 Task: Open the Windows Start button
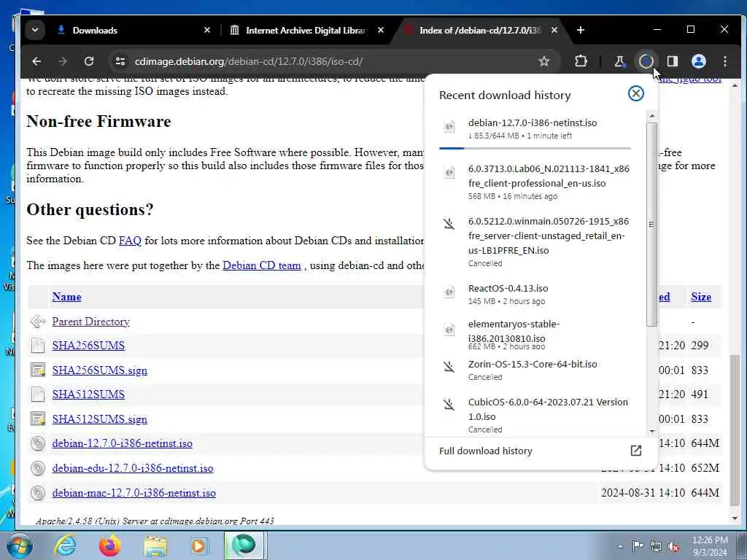[18, 545]
